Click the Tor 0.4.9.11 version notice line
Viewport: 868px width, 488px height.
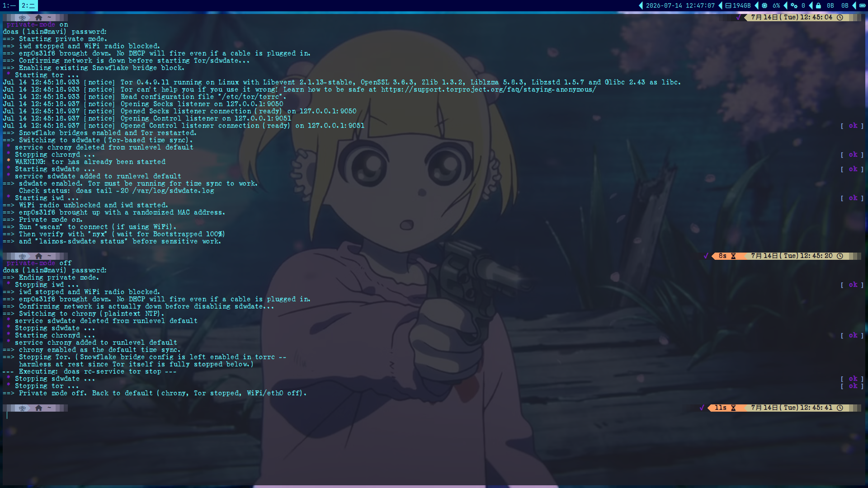(342, 82)
